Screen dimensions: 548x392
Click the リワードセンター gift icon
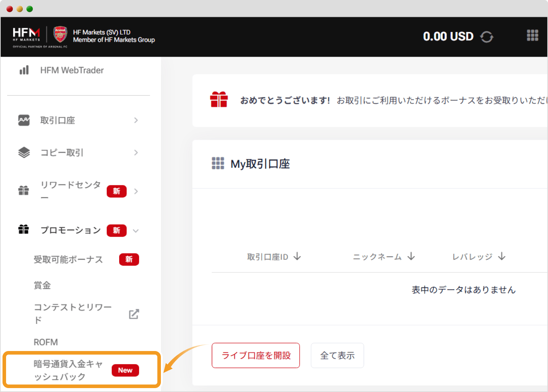(x=24, y=191)
